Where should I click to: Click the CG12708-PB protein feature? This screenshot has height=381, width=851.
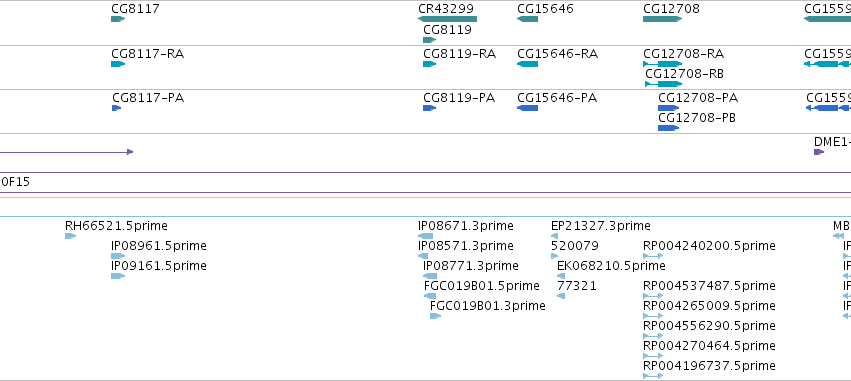[668, 128]
